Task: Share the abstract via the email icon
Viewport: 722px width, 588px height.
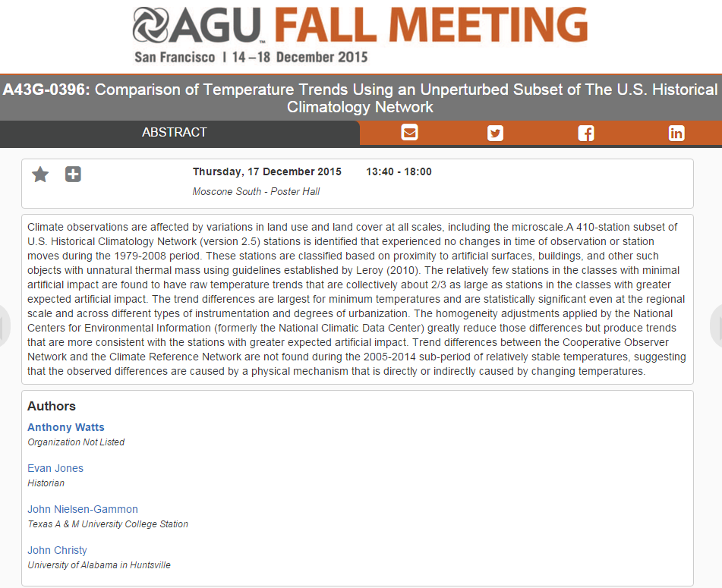Action: 410,133
